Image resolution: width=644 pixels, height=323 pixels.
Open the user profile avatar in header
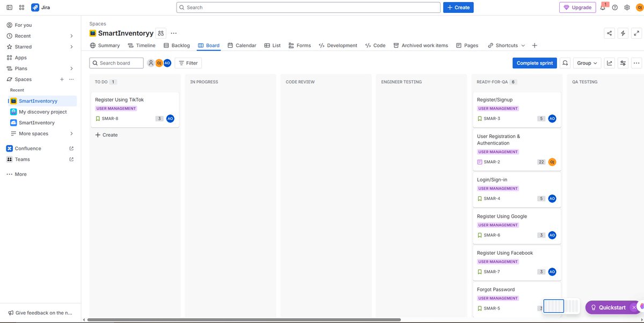(x=639, y=8)
